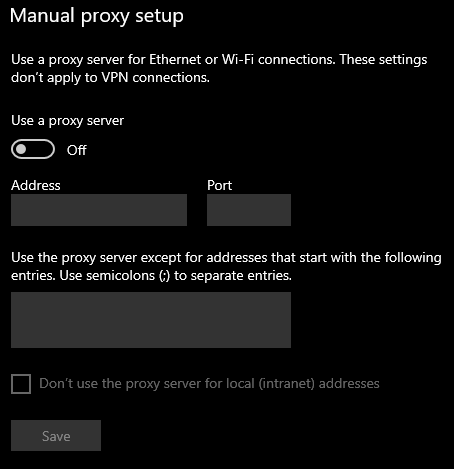Image resolution: width=454 pixels, height=469 pixels.
Task: Tick the local intranet addresses checkbox
Action: [x=21, y=384]
